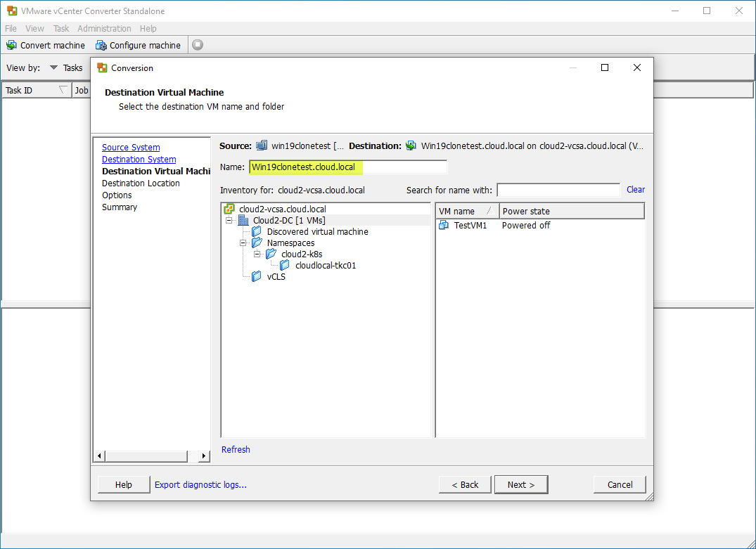756x549 pixels.
Task: Select the cloud2-k8s folder label
Action: [x=302, y=254]
